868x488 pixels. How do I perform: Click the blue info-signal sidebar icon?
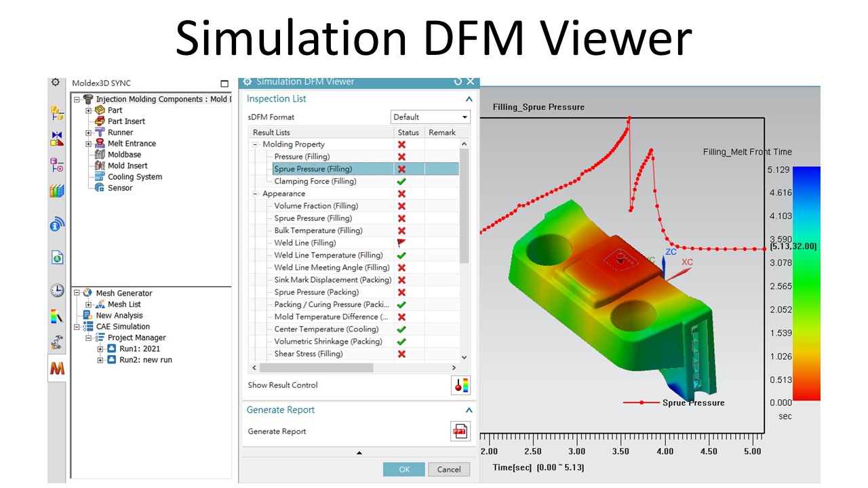[x=57, y=224]
